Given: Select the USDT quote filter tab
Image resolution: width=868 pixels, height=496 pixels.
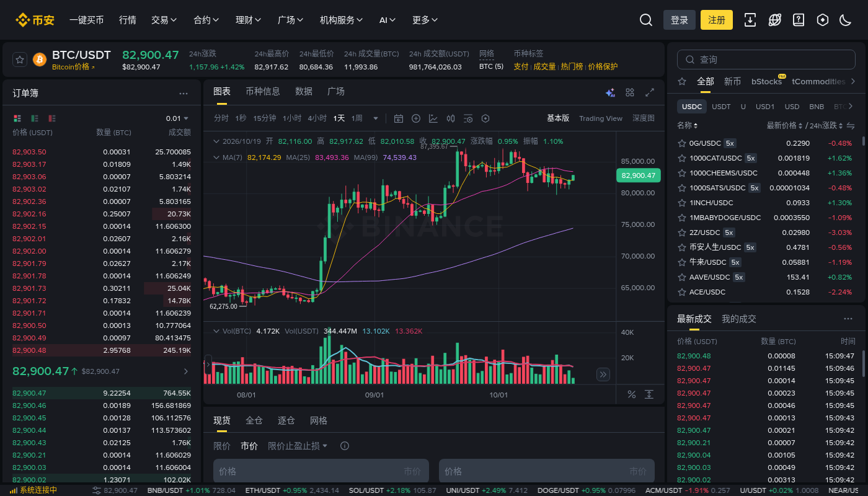Looking at the screenshot, I should [x=721, y=107].
